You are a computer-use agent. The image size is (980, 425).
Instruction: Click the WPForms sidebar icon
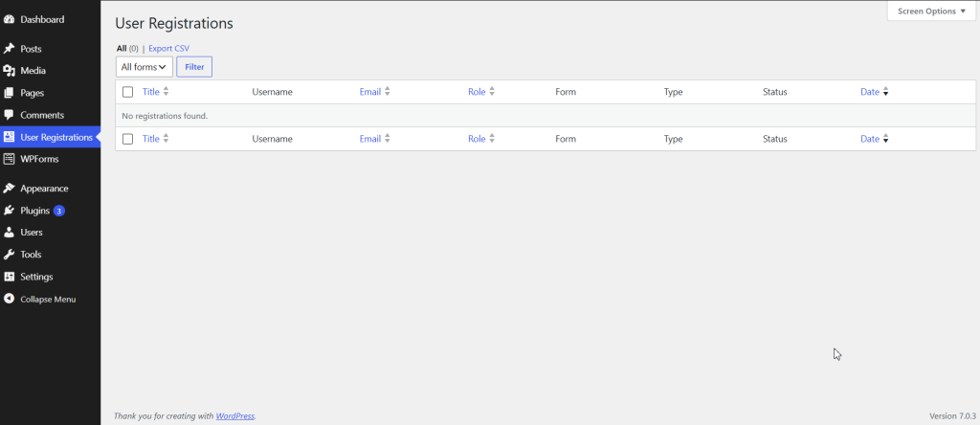[x=9, y=159]
